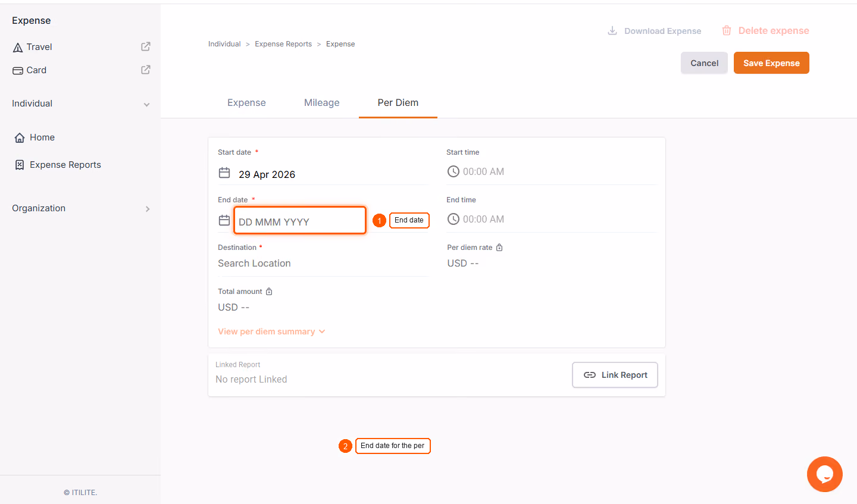Click the Individual label in the sidebar

(32, 104)
